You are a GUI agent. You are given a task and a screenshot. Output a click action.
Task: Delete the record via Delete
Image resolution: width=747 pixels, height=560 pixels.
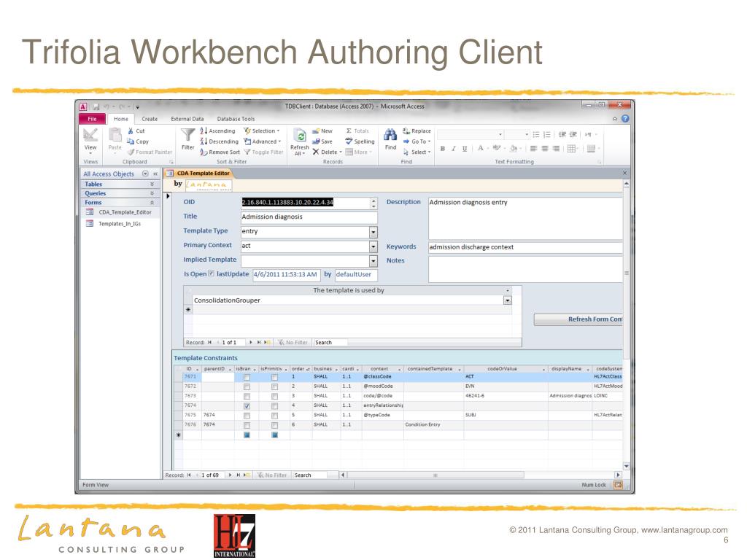click(x=327, y=152)
